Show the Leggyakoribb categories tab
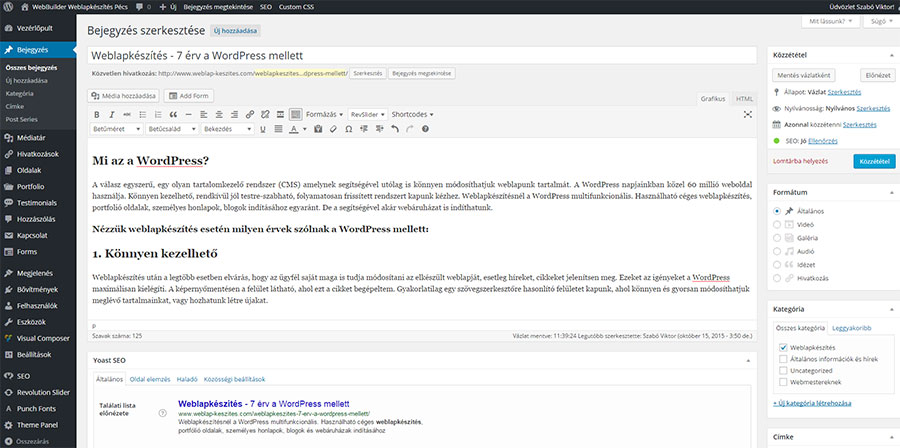 (x=851, y=329)
